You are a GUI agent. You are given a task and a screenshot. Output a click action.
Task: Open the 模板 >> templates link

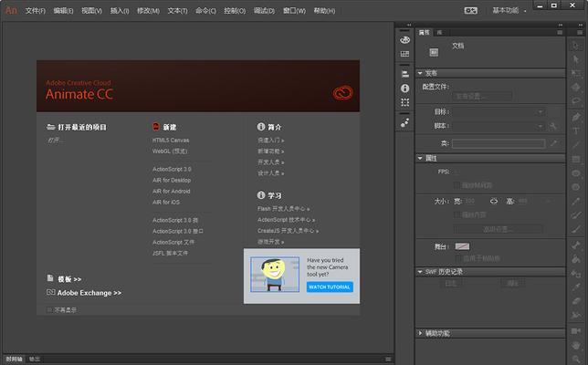pyautogui.click(x=69, y=279)
